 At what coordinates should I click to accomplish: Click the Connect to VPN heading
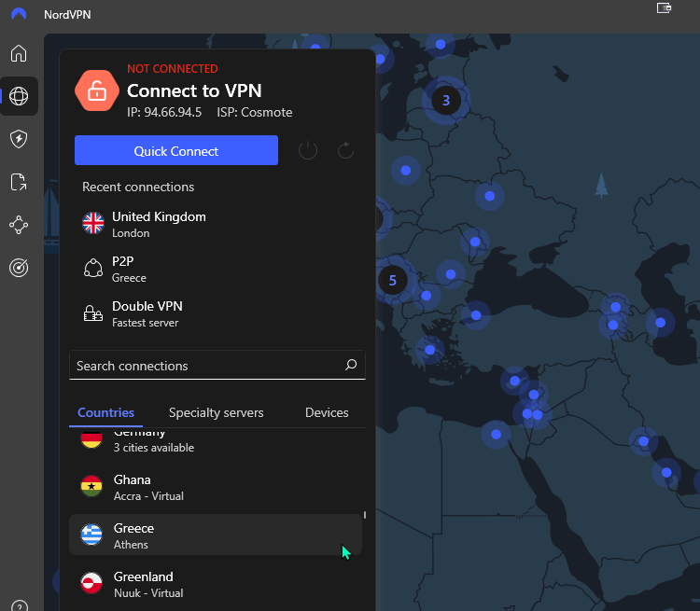(x=194, y=90)
